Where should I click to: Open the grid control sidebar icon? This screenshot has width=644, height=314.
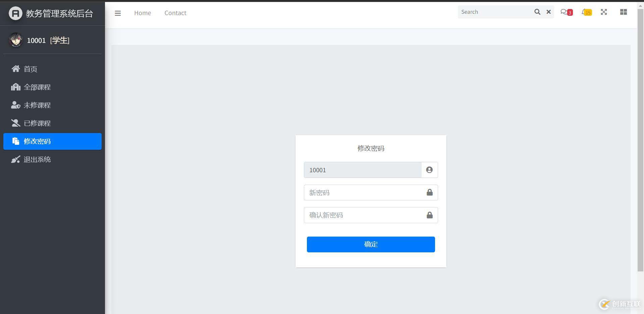coord(623,12)
